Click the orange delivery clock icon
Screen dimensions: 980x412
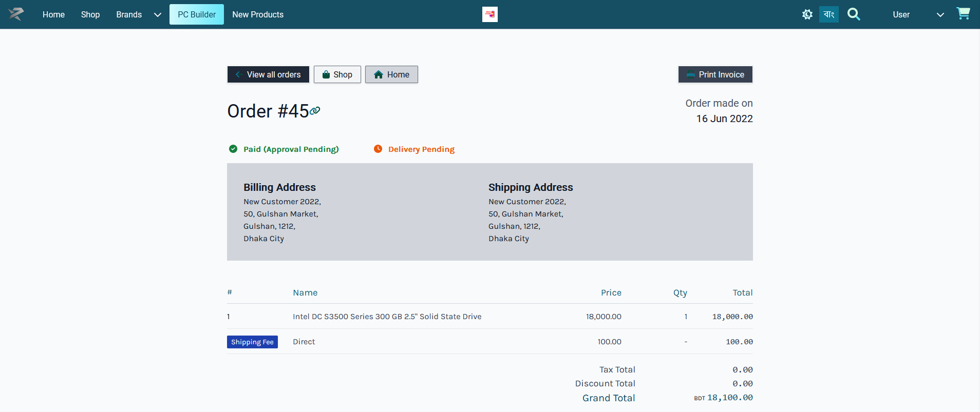coord(378,149)
